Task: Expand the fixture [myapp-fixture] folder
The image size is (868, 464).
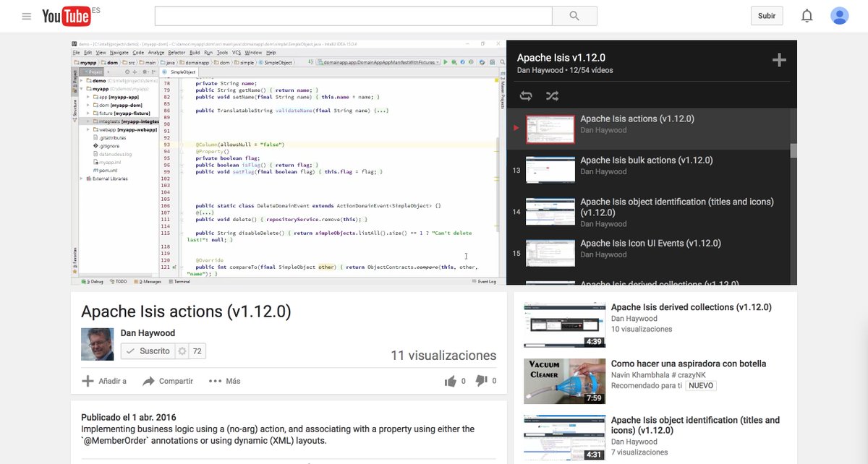Action: 87,113
